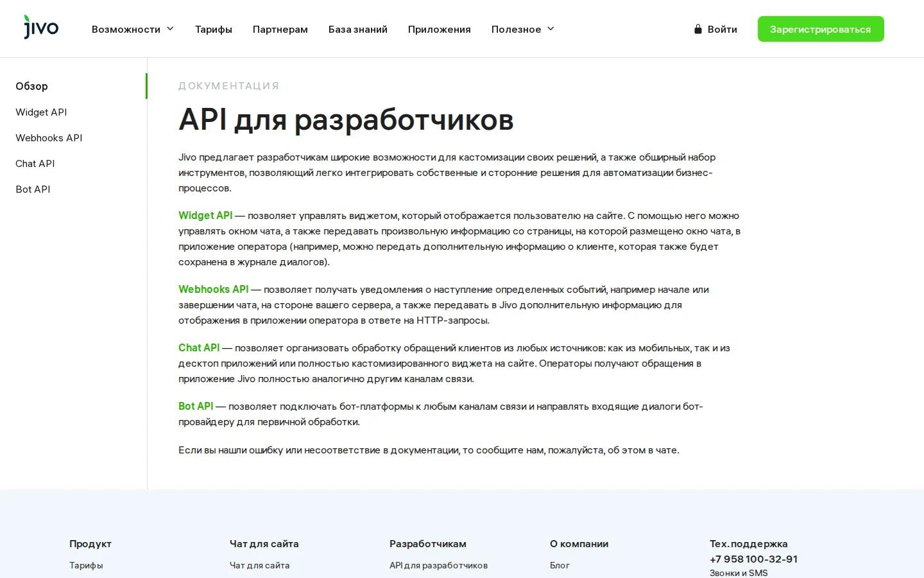The height and width of the screenshot is (578, 924).
Task: Follow the green Webhooks API link in text
Action: [214, 290]
